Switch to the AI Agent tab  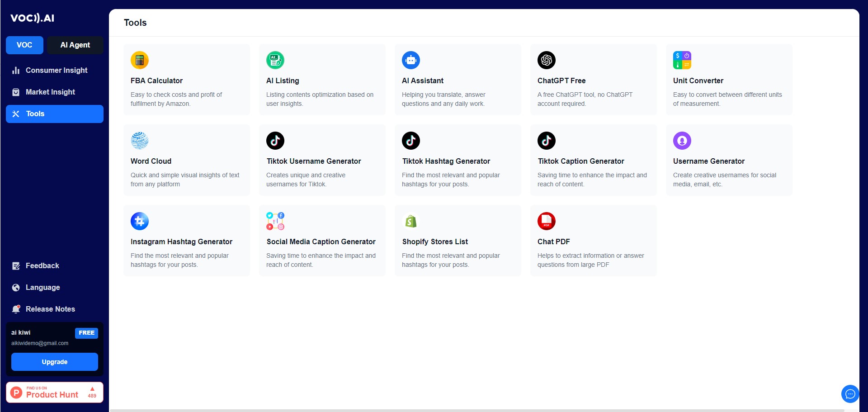point(75,45)
